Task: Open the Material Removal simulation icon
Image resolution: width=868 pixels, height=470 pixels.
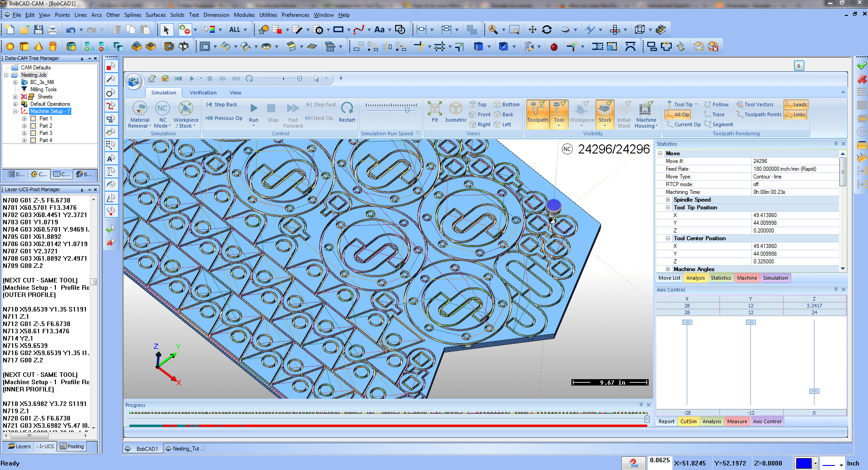Action: (x=139, y=112)
